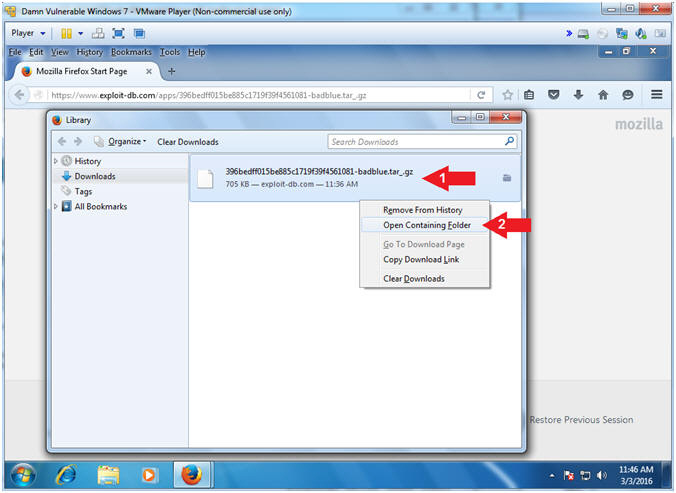
Task: Click the network tray icon
Action: pos(585,475)
